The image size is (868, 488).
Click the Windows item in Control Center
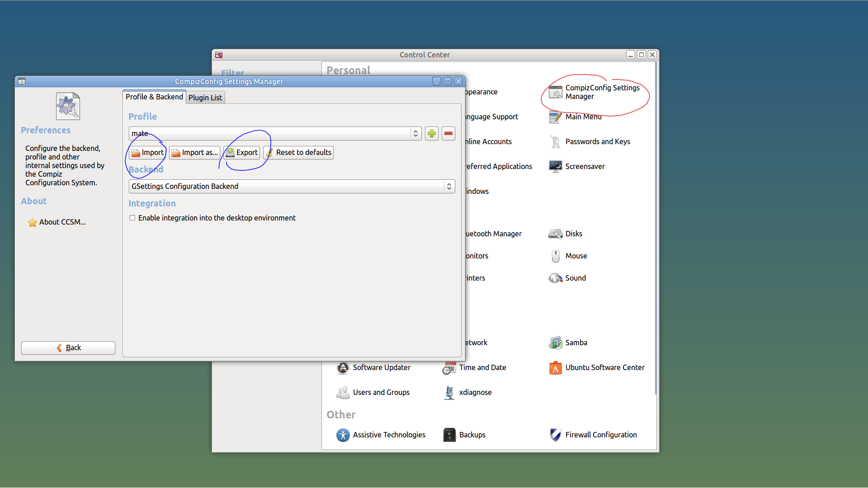(x=477, y=191)
